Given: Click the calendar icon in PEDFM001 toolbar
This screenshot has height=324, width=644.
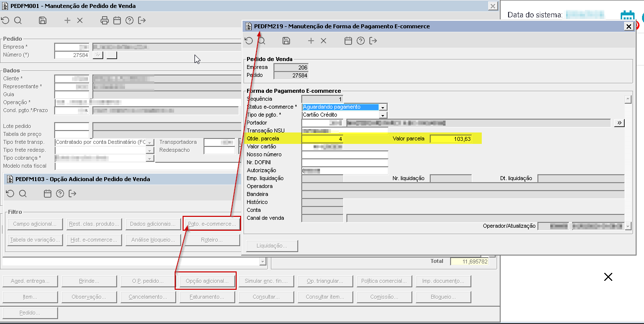Looking at the screenshot, I should pos(117,20).
